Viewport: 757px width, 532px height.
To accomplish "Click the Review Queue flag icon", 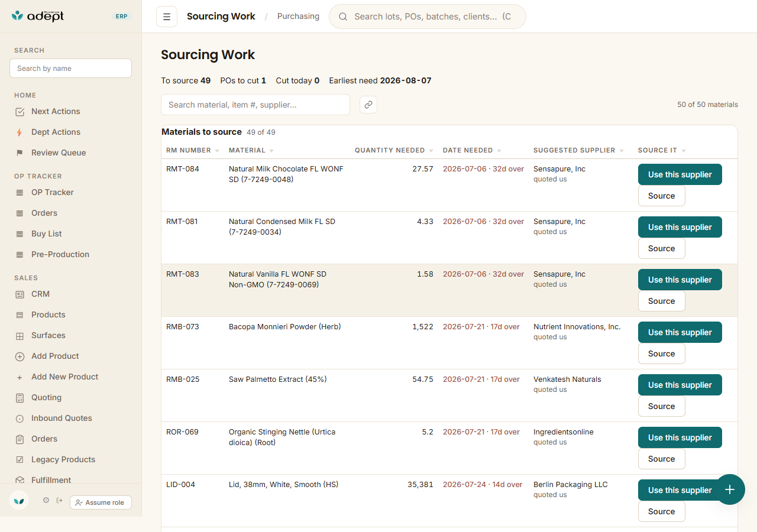I will [20, 153].
